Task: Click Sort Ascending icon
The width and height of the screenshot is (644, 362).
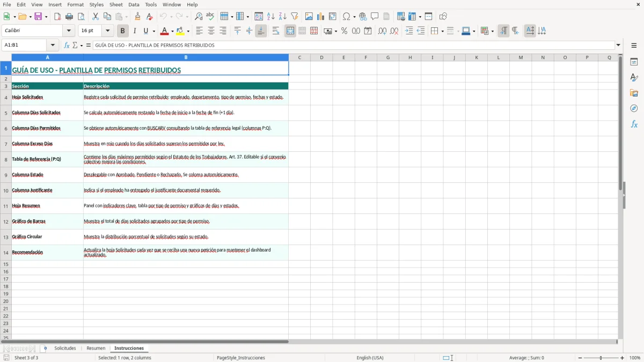Action: (270, 17)
